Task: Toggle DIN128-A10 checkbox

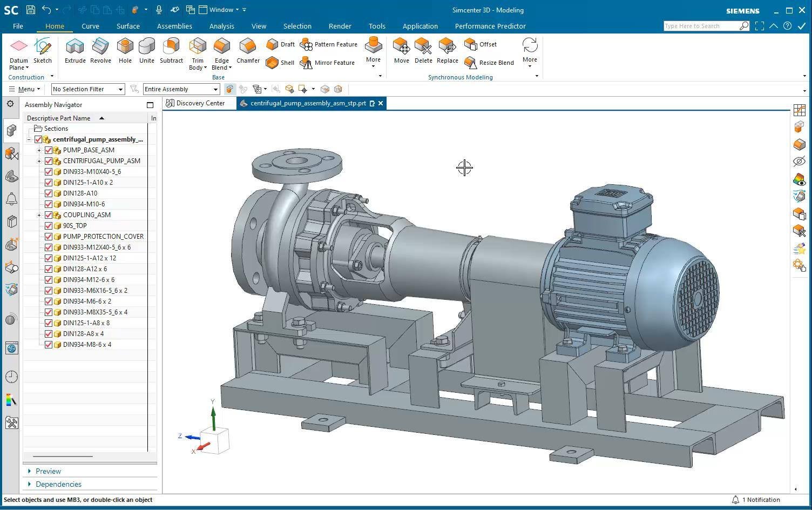Action: 49,193
